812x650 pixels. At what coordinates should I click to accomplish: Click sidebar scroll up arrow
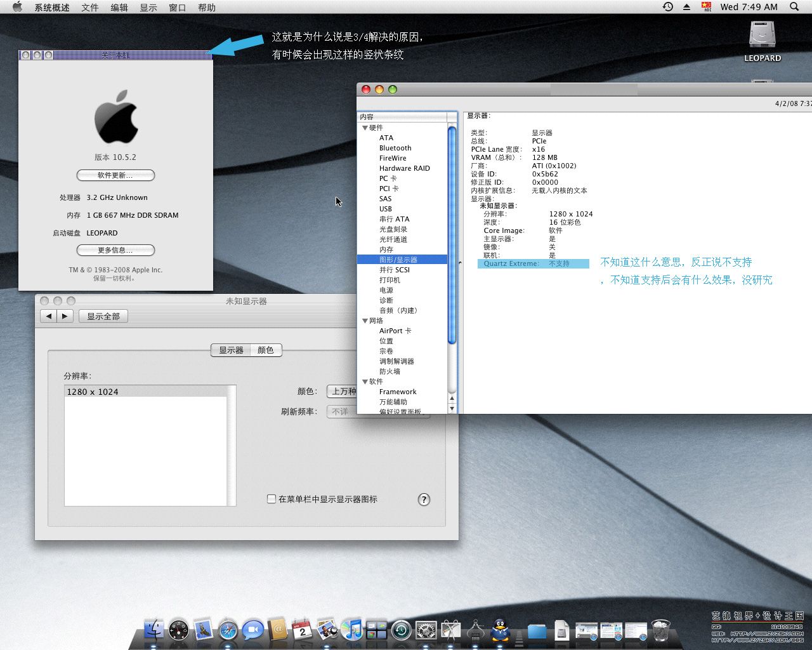point(452,398)
